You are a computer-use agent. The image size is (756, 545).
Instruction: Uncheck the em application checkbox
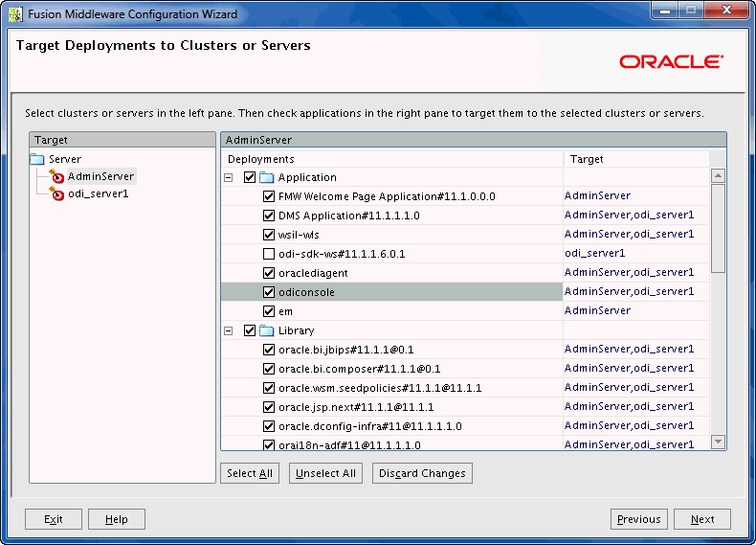269,311
